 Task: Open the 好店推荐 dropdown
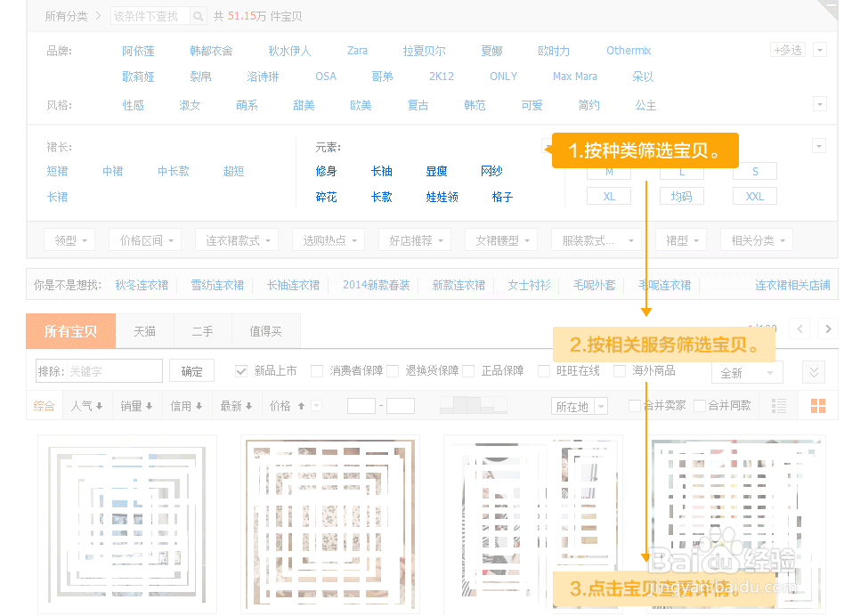pyautogui.click(x=415, y=240)
